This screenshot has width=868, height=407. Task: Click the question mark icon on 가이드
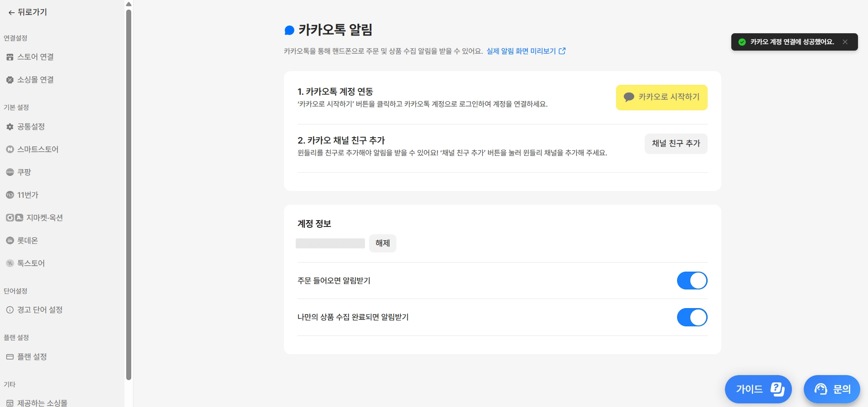777,389
